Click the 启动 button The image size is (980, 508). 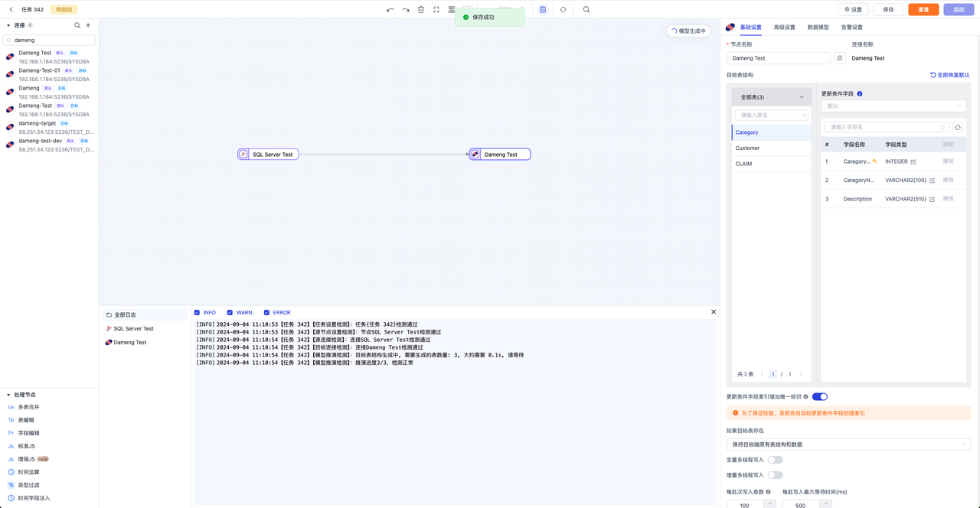959,10
